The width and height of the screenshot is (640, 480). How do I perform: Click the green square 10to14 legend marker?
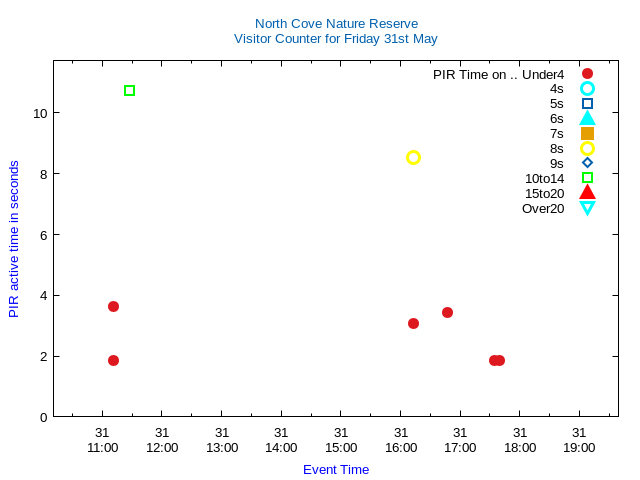click(587, 178)
